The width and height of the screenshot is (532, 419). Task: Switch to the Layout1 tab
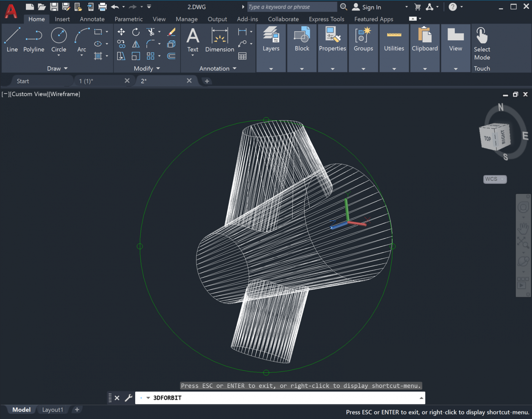click(x=52, y=410)
